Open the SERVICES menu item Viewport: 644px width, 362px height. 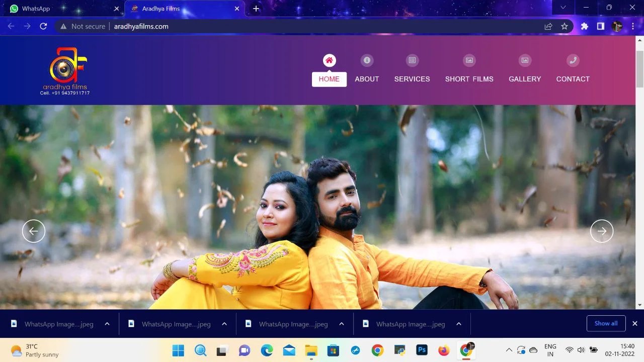pyautogui.click(x=412, y=79)
